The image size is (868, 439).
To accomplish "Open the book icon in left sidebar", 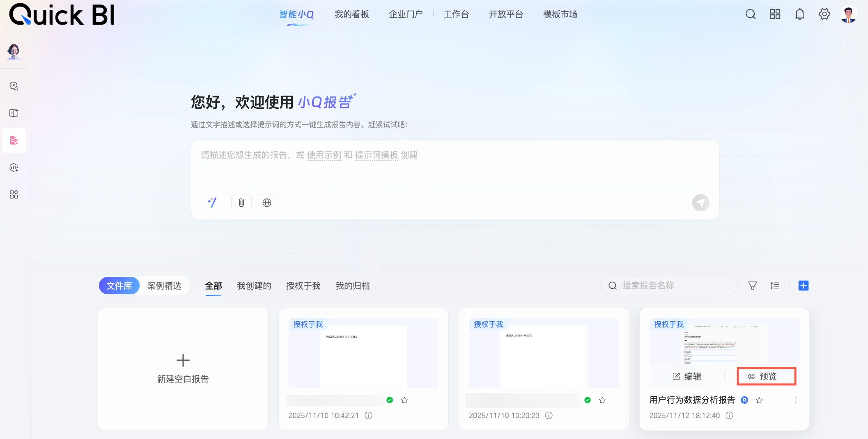I will click(x=14, y=113).
